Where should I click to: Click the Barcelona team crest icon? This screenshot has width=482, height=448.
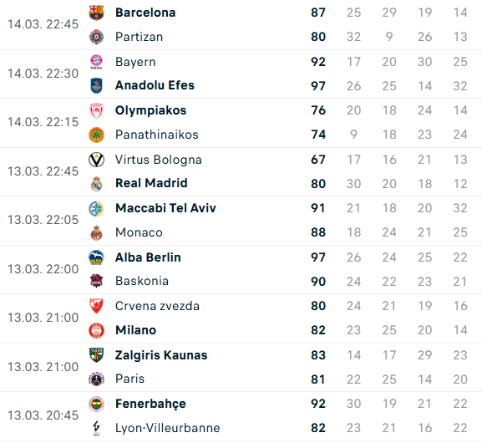coord(96,13)
